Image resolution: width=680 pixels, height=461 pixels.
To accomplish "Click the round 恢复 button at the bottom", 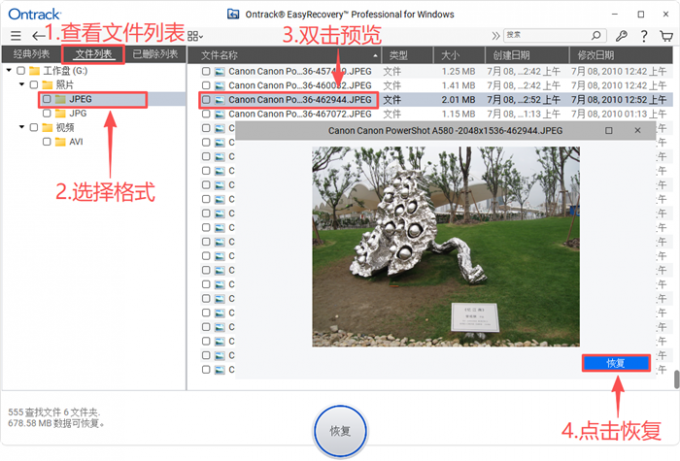I will pyautogui.click(x=339, y=431).
